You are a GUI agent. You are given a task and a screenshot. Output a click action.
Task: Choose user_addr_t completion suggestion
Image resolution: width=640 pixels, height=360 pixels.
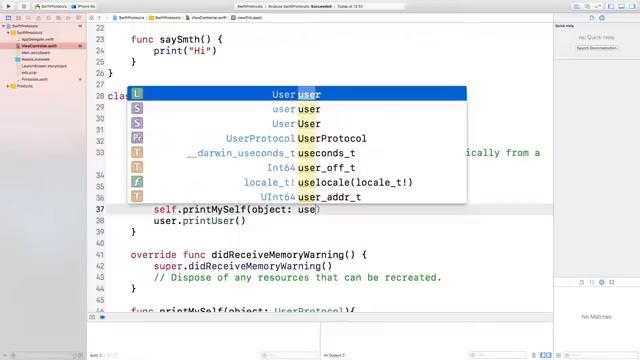pos(297,197)
